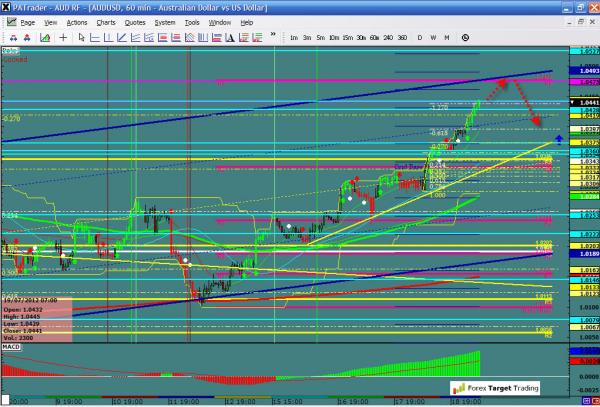Click the MACD indicator label
Image resolution: width=600 pixels, height=407 pixels.
pos(11,347)
